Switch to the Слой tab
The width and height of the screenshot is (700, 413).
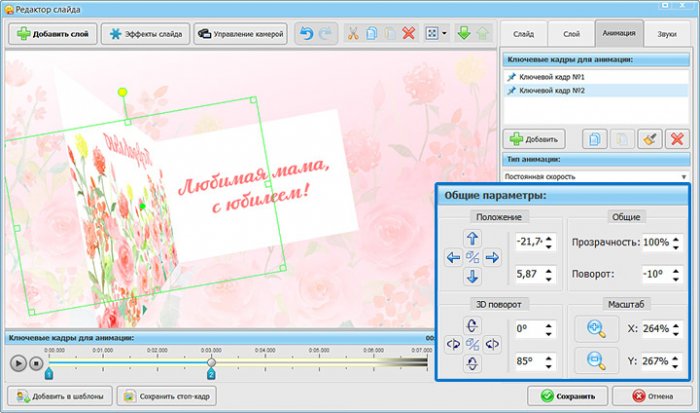[x=571, y=33]
